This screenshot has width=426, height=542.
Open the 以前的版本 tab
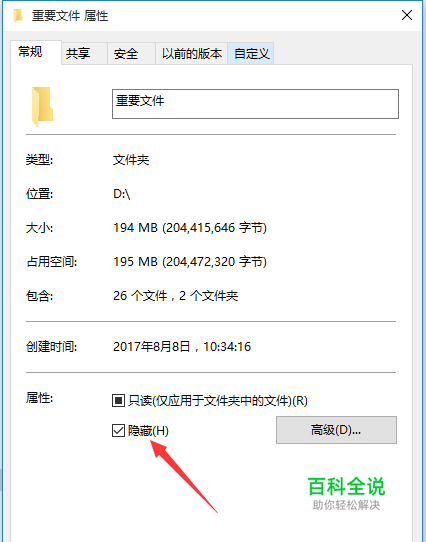[x=191, y=54]
